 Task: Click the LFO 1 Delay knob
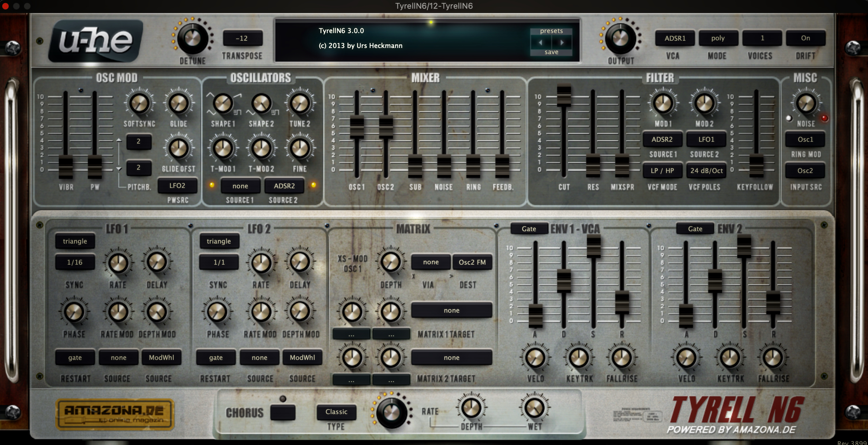[x=157, y=262]
